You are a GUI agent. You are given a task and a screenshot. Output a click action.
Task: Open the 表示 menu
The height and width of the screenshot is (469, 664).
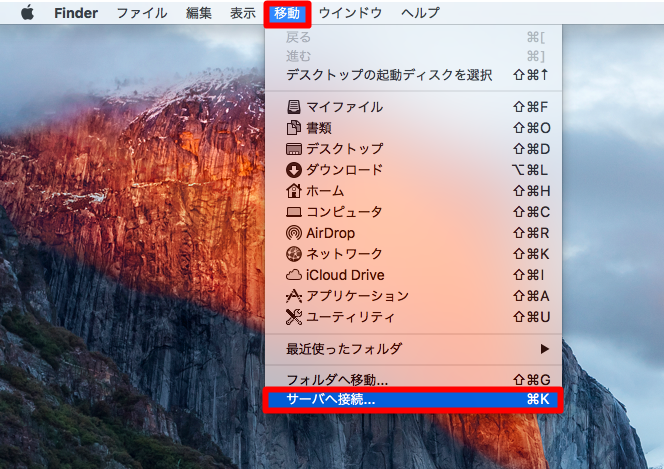(243, 13)
